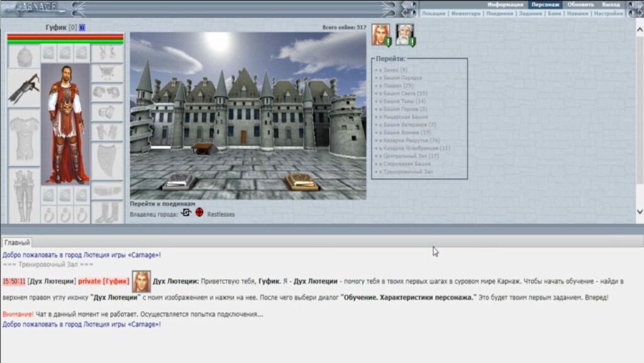Select the helmet equipment slot

(25, 56)
